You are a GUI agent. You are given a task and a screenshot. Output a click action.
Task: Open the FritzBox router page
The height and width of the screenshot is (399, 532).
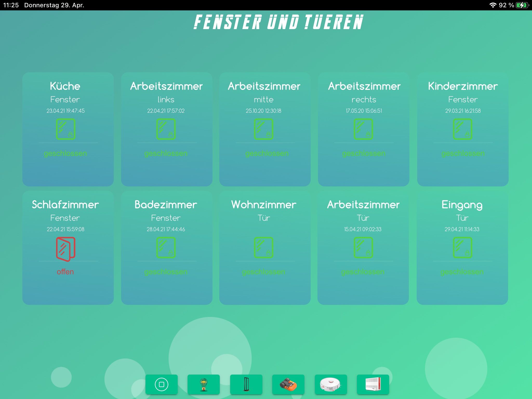[373, 384]
